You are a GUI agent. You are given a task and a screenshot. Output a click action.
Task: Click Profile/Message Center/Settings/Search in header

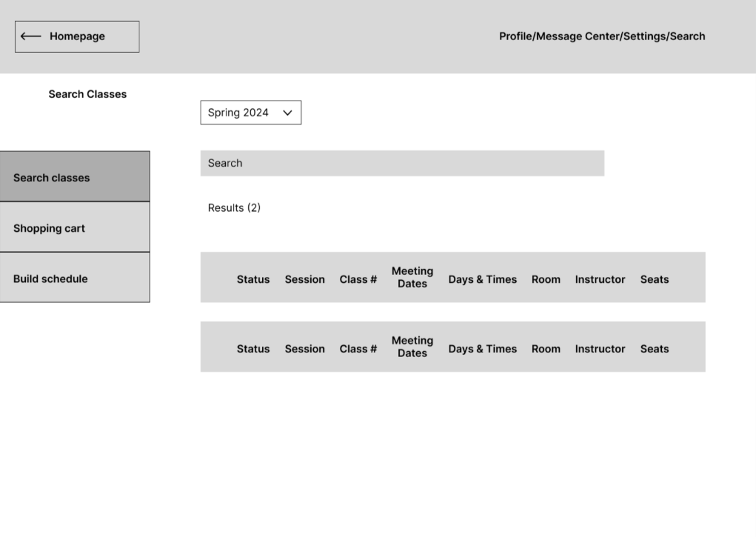(x=602, y=36)
